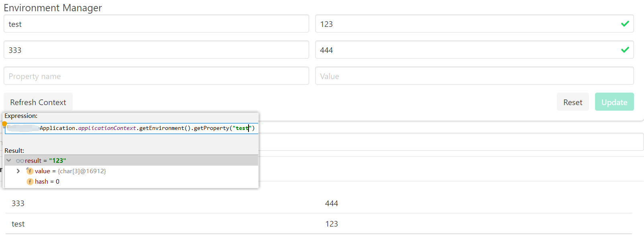This screenshot has height=237, width=644.
Task: Click the Refresh Context button
Action: tap(38, 102)
